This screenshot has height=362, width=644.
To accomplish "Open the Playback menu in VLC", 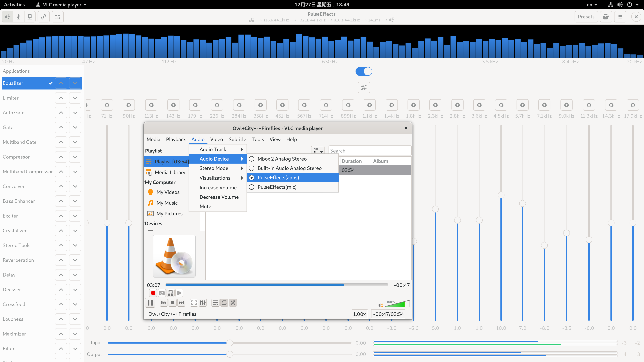I will (176, 139).
